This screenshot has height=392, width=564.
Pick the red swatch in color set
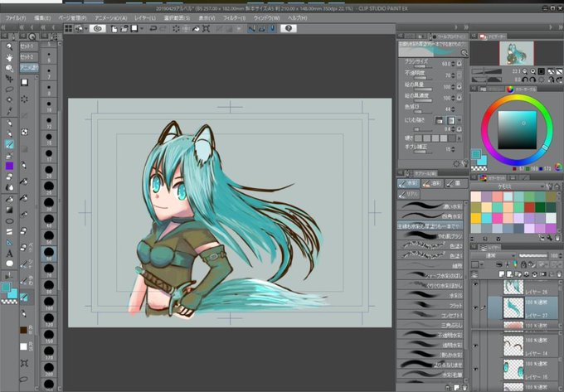pos(529,207)
